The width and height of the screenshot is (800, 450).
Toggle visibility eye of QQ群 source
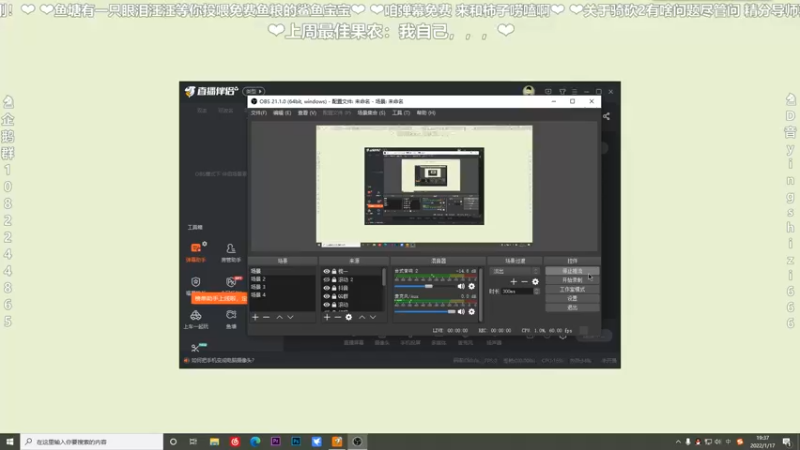327,296
